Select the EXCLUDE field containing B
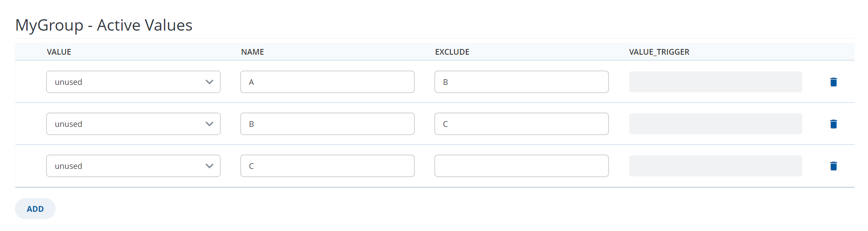The height and width of the screenshot is (231, 868). (521, 82)
